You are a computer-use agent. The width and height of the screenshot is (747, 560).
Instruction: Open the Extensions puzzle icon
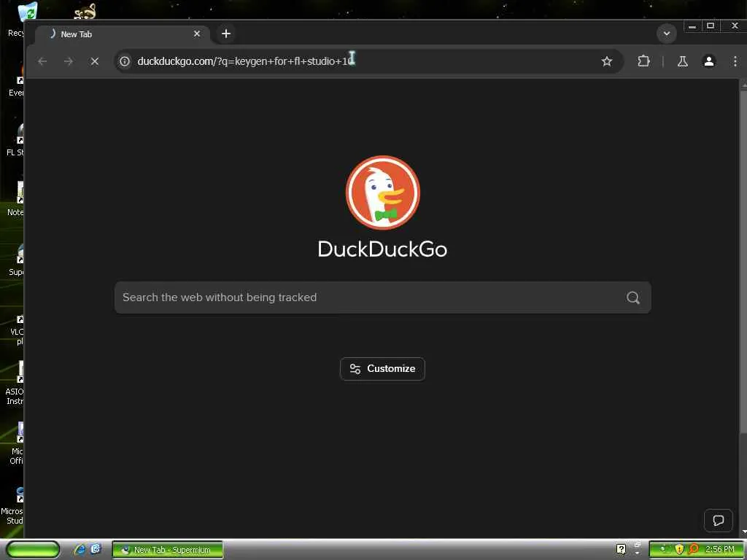tap(643, 61)
